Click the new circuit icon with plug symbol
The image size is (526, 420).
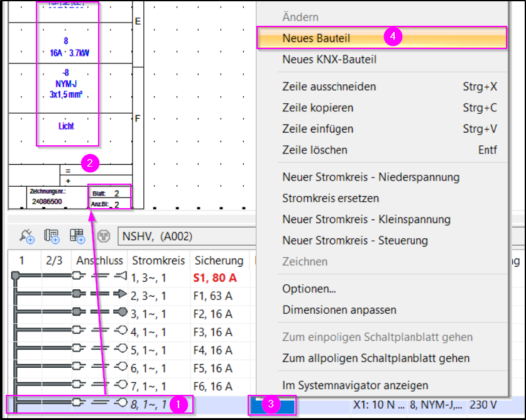click(26, 236)
